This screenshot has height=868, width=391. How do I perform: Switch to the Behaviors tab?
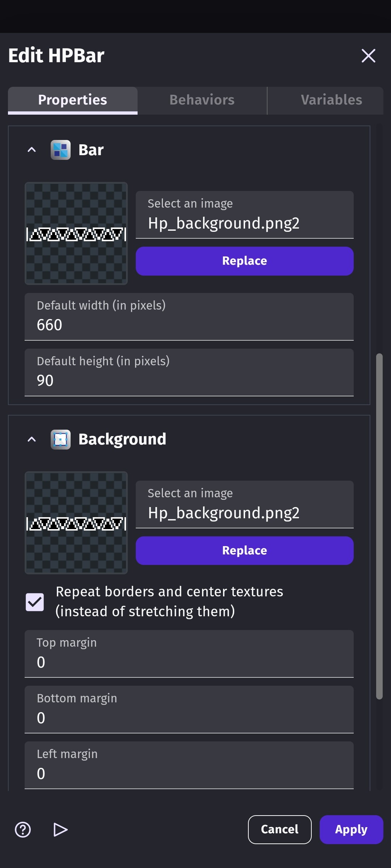click(202, 100)
